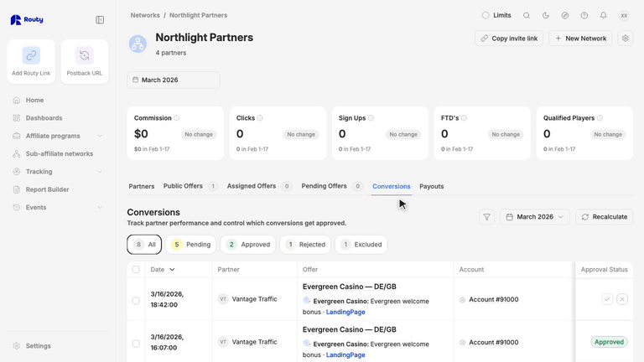Toggle the Limits switch
Viewport: 644px width, 362px height.
point(486,15)
